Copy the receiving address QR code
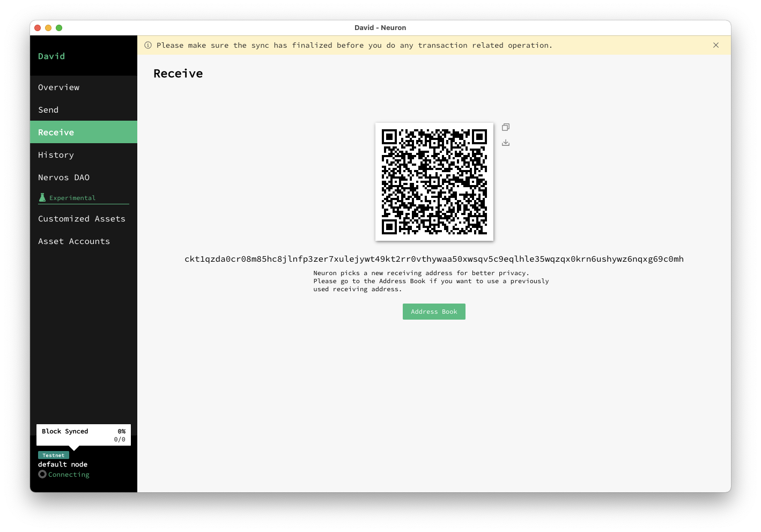Image resolution: width=761 pixels, height=532 pixels. tap(506, 127)
